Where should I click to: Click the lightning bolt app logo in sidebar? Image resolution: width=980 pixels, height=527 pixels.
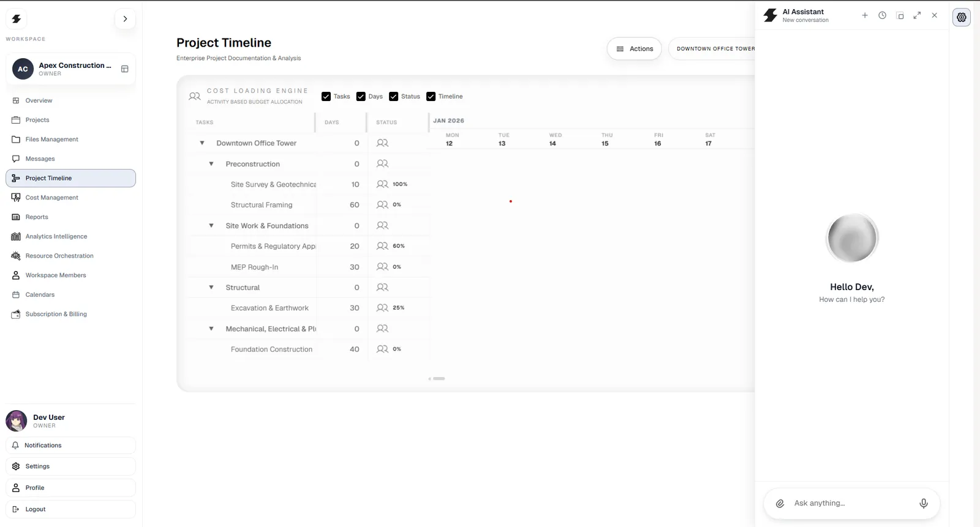[x=17, y=19]
